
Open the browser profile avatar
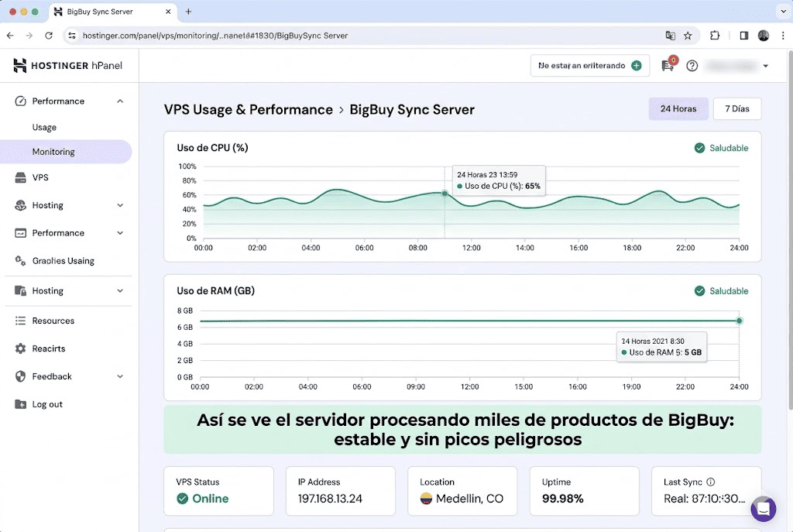tap(764, 36)
